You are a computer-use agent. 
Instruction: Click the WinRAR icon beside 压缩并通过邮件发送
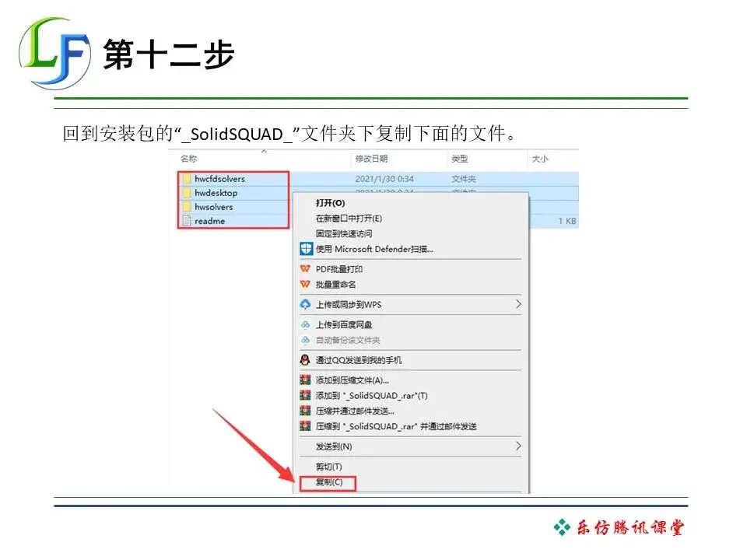point(305,411)
